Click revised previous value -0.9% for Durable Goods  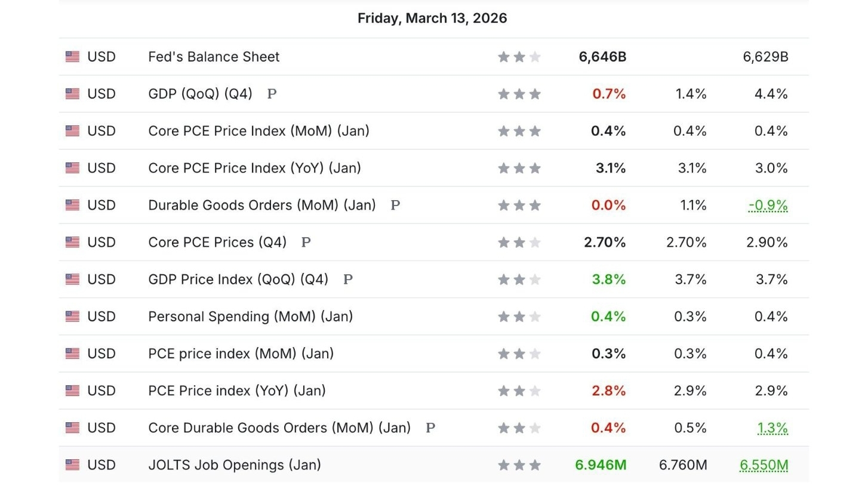click(x=768, y=205)
